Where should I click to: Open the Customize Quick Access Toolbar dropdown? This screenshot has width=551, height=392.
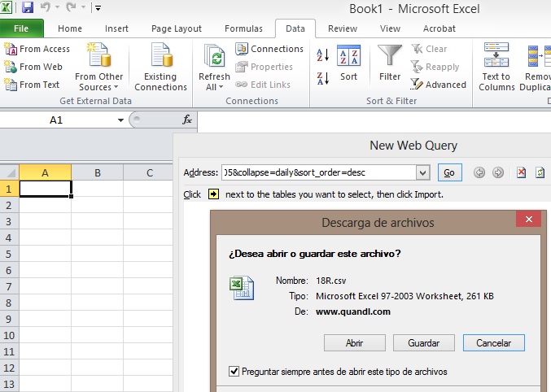[x=98, y=8]
